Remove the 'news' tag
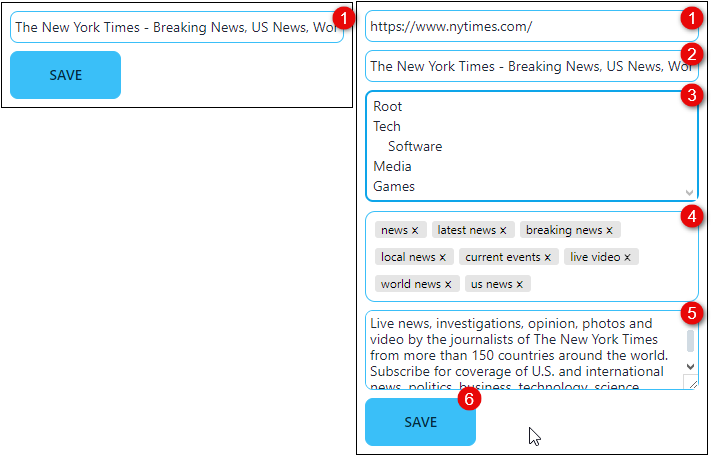The height and width of the screenshot is (456, 712). tap(415, 231)
